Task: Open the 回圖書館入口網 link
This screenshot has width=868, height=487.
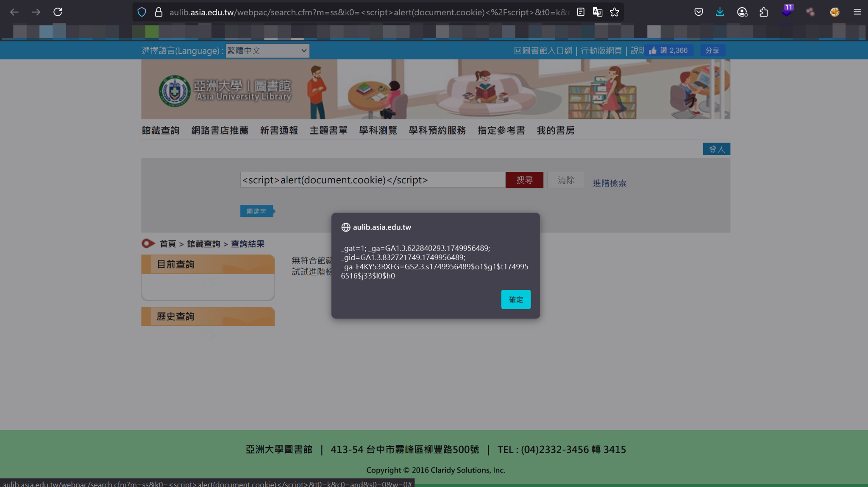Action: (x=543, y=51)
